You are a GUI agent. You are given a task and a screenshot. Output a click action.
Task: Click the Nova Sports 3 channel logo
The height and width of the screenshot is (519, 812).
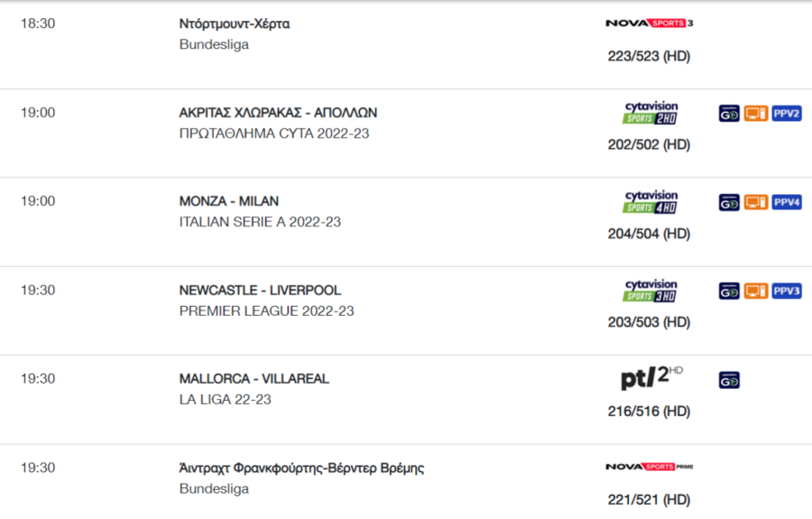click(649, 23)
